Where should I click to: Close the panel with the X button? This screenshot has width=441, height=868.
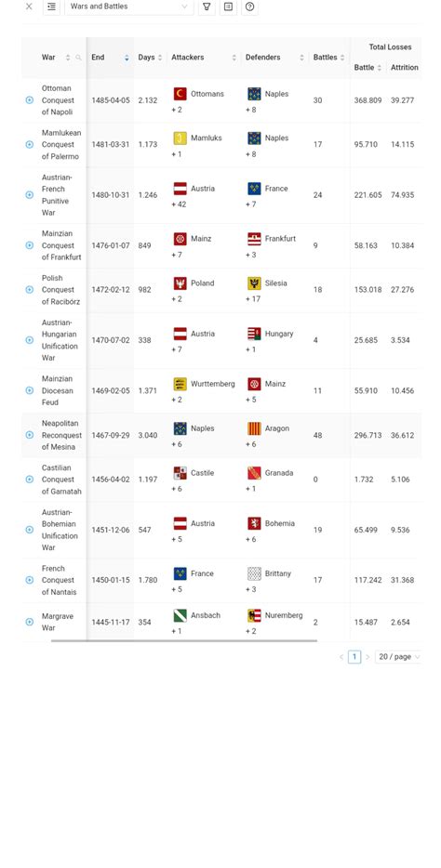click(x=29, y=7)
